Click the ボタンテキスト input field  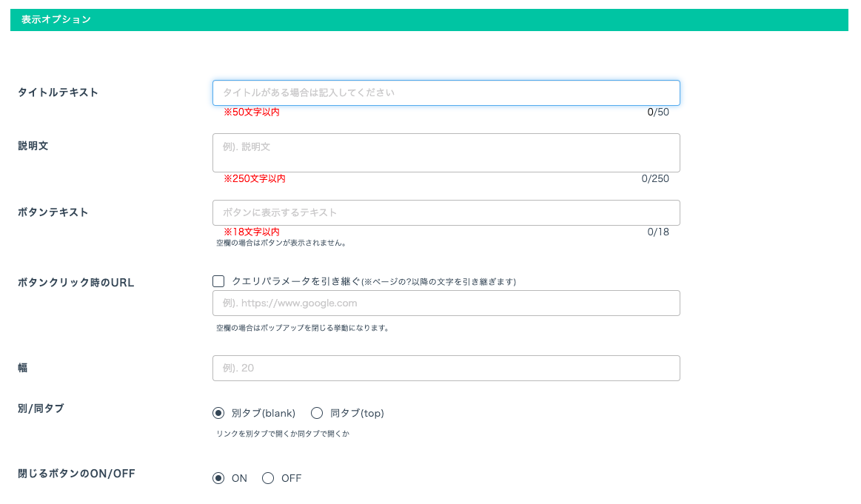click(446, 212)
